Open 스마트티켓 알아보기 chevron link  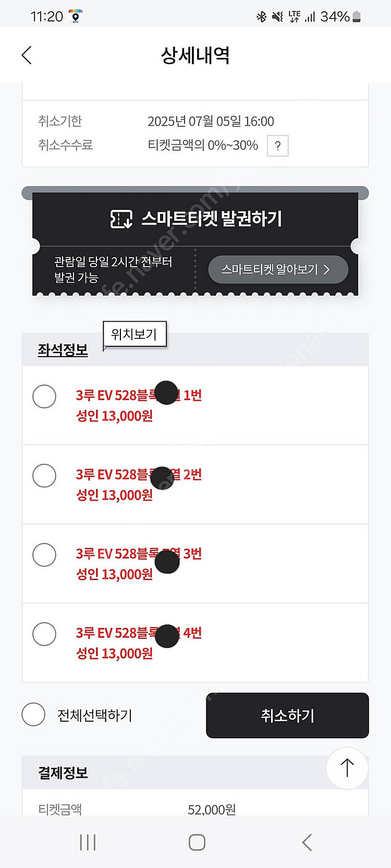tap(277, 270)
